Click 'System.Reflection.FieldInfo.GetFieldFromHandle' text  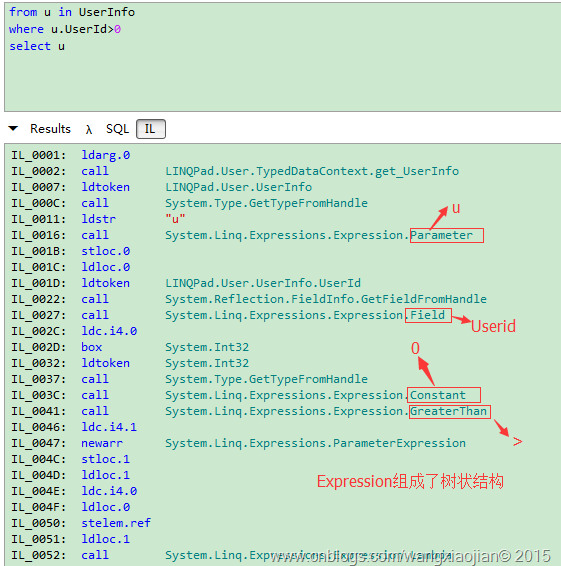(326, 299)
